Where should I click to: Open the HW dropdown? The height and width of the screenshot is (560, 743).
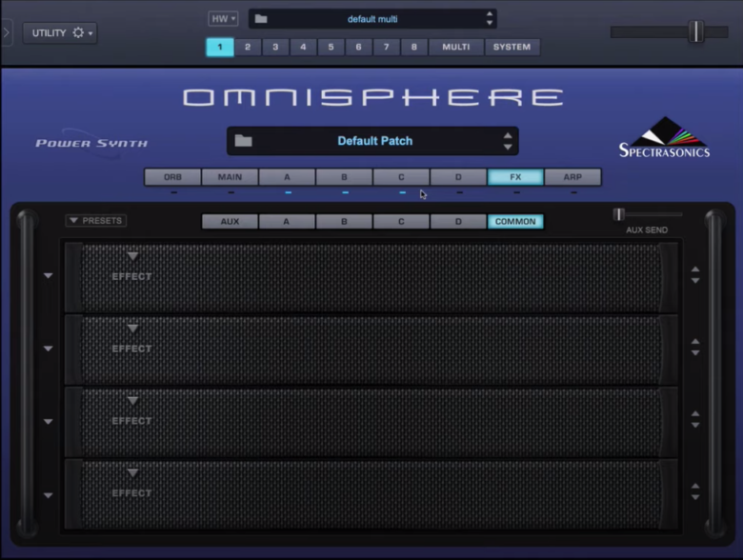point(223,19)
